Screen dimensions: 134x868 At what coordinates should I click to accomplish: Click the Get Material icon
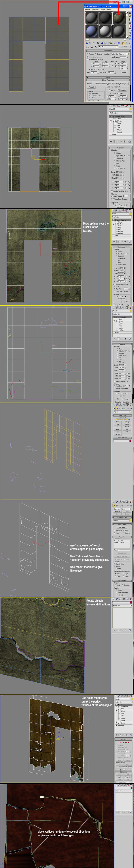87,43
